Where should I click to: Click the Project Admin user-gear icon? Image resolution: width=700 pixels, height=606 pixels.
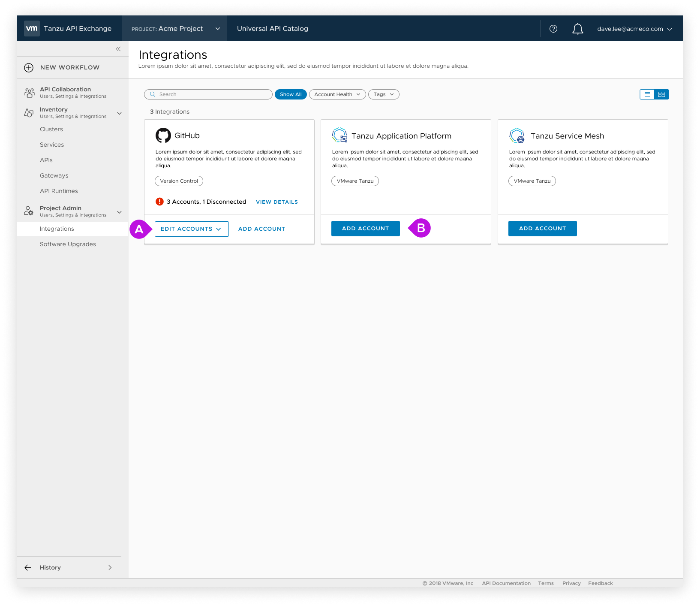[29, 211]
